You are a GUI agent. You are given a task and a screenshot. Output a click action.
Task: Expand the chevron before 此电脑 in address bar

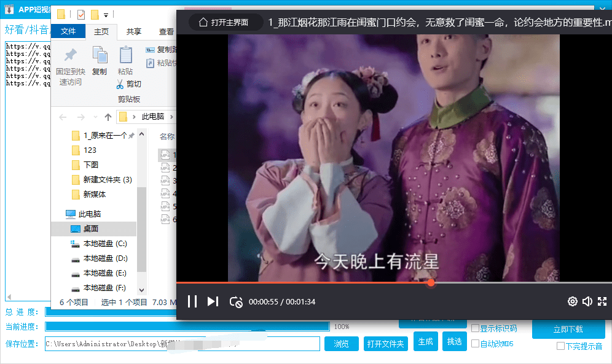point(134,117)
